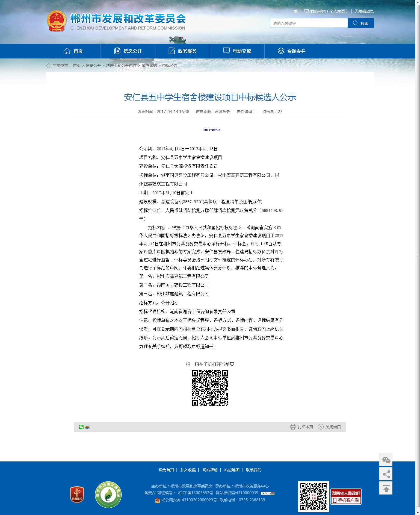Click the police badge icon by 湘公网安备
This screenshot has width=420, height=515.
pos(158,500)
